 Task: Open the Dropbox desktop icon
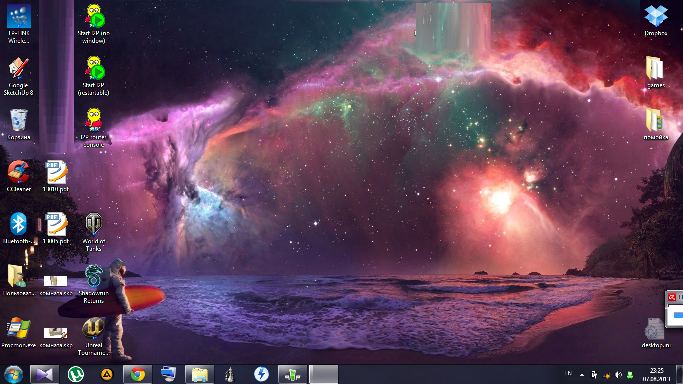tap(656, 20)
